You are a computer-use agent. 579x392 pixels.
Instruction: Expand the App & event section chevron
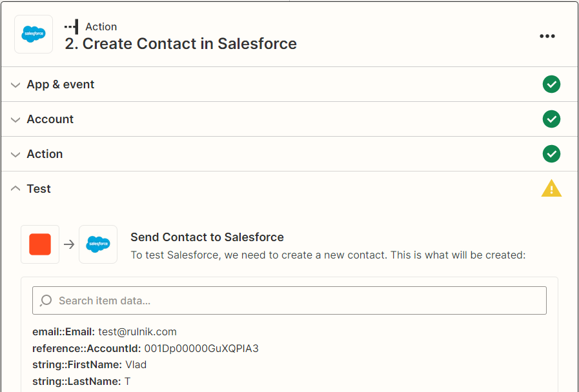coord(15,84)
